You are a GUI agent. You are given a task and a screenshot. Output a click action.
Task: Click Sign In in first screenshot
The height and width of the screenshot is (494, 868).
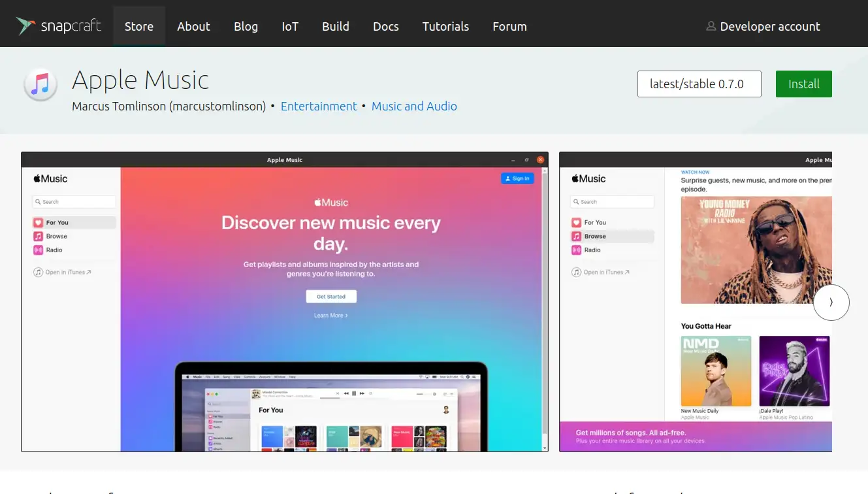[517, 178]
